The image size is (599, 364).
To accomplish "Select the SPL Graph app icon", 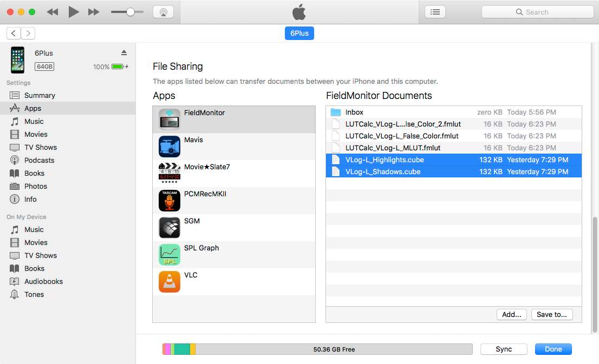I will coord(169,254).
